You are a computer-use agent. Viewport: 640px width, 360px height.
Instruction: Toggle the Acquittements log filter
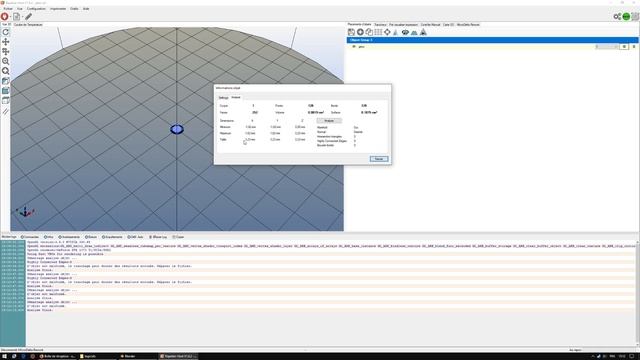(x=112, y=237)
